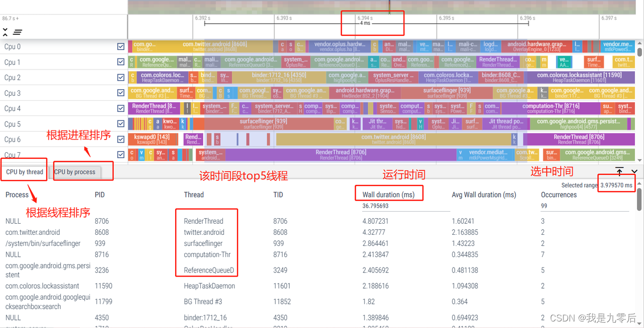Screen dimensions: 644x328
Task: Click com.twitter.android process cell
Action: [33, 232]
